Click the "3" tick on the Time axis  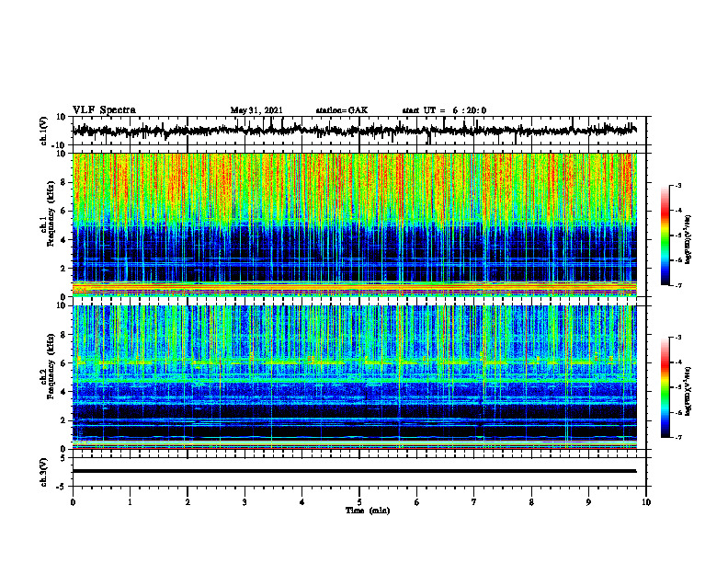245,502
